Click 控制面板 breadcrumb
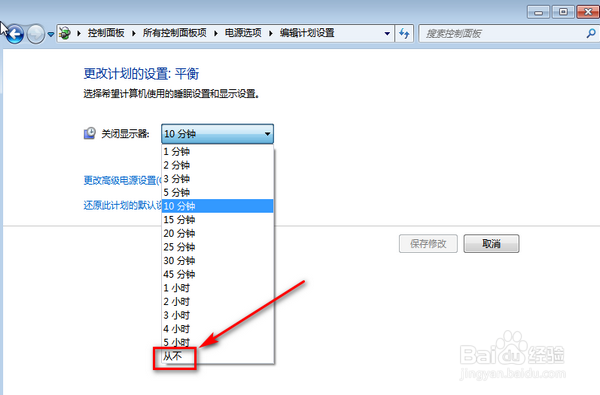 point(106,33)
